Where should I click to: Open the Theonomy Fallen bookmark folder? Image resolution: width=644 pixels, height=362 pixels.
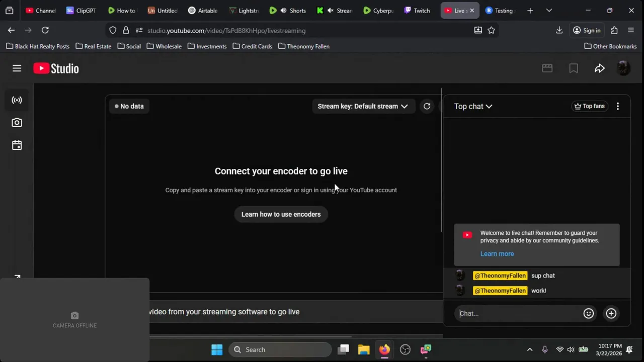(x=304, y=46)
